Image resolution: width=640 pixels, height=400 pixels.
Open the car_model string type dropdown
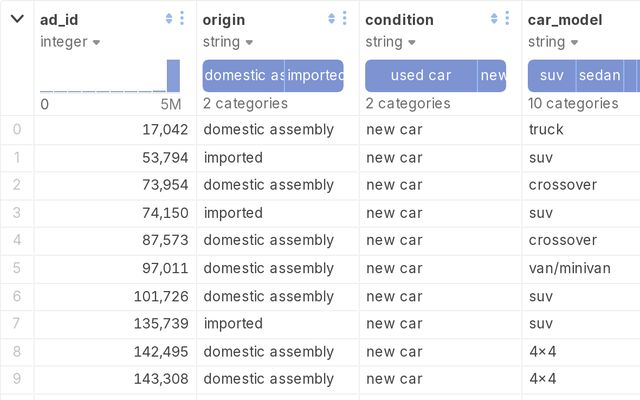click(552, 42)
